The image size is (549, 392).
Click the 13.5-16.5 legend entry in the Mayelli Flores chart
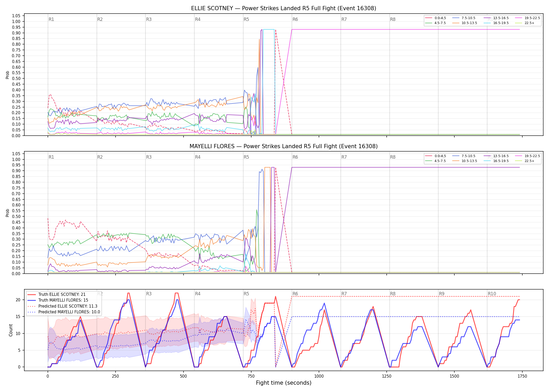[x=496, y=156]
